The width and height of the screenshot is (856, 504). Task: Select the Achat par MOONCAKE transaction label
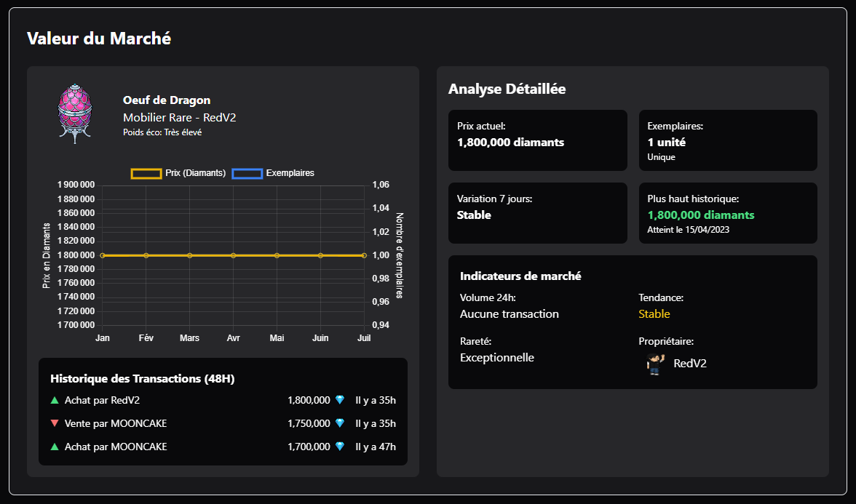coord(116,447)
